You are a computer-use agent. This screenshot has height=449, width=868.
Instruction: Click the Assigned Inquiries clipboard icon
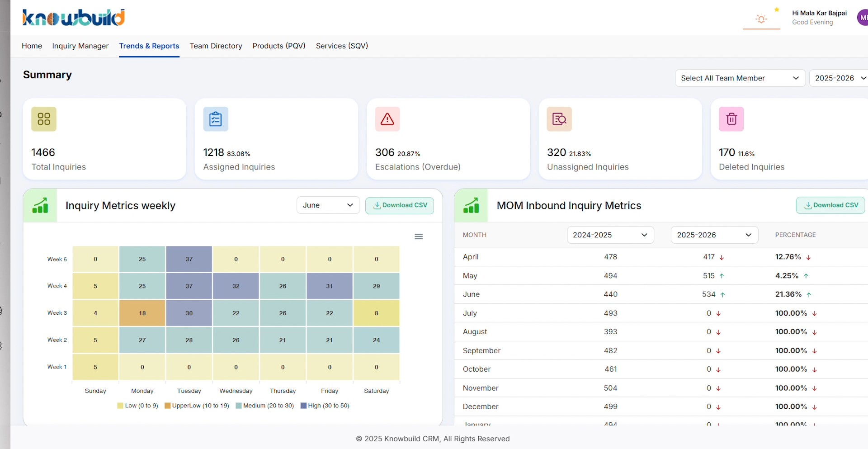tap(216, 119)
